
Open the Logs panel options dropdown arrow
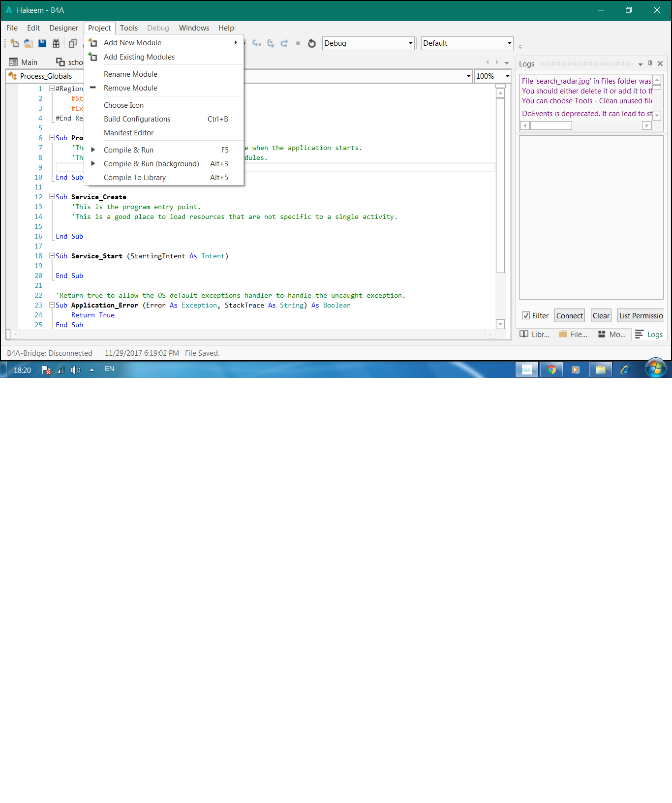click(641, 64)
